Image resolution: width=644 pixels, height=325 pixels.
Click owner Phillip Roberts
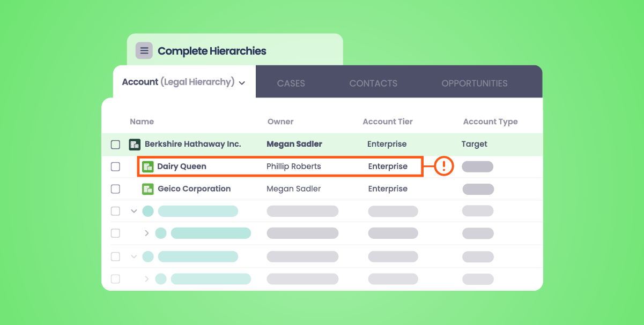(x=293, y=167)
